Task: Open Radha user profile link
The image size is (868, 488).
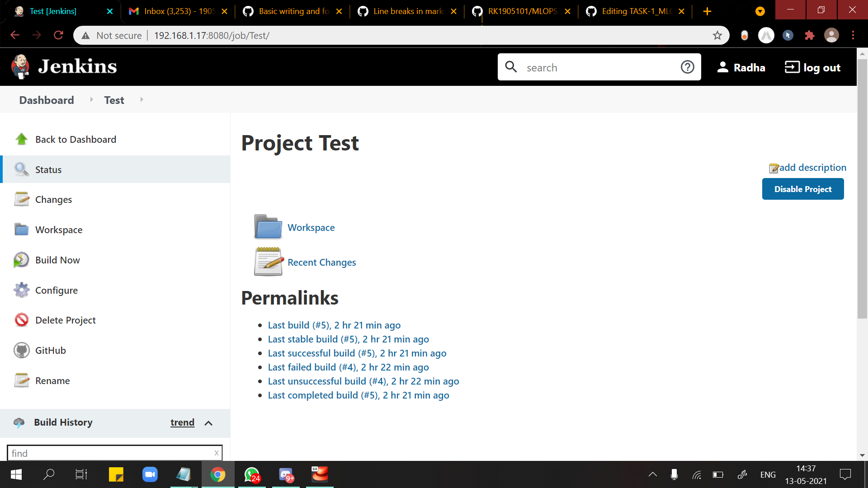Action: click(x=741, y=67)
